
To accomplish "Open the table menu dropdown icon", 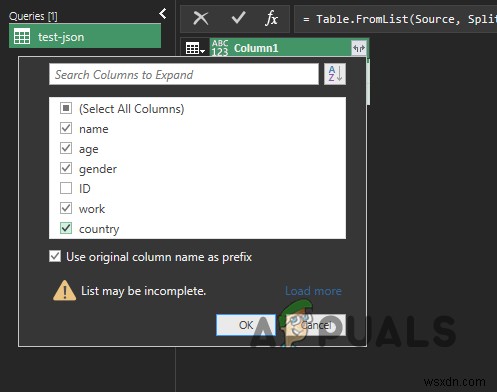I will point(195,48).
